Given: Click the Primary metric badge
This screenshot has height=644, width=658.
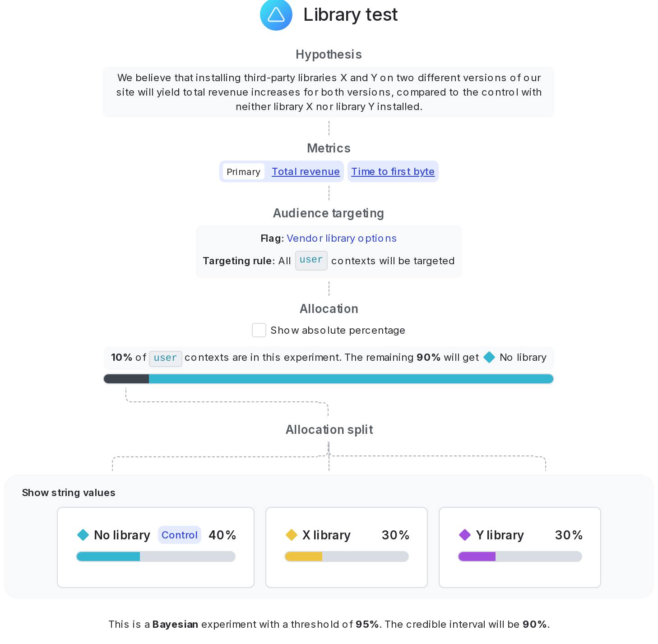Looking at the screenshot, I should click(243, 171).
